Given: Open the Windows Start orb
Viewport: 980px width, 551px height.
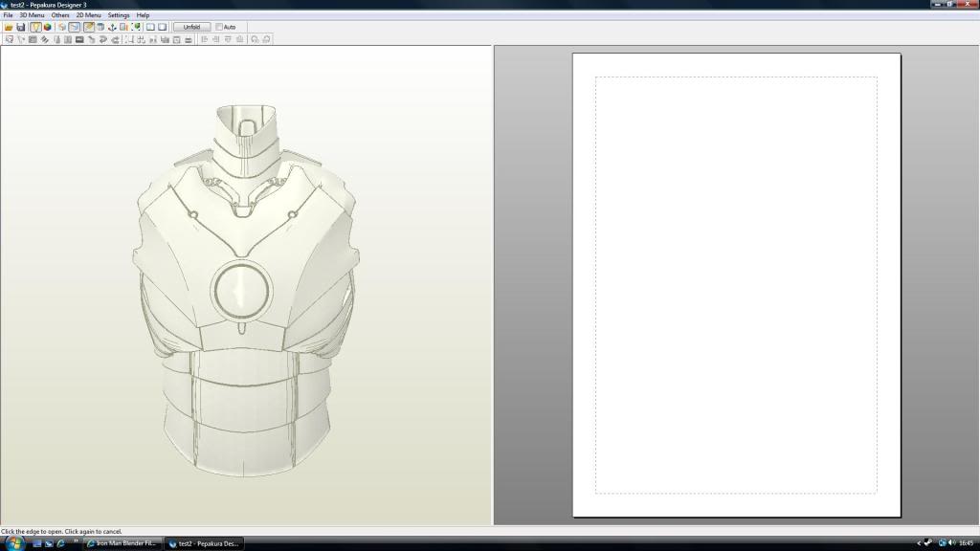Looking at the screenshot, I should 15,543.
